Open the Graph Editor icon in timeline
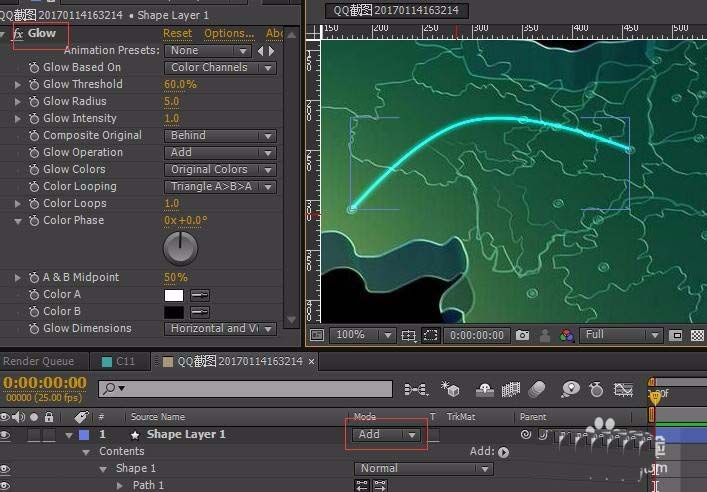 click(623, 389)
